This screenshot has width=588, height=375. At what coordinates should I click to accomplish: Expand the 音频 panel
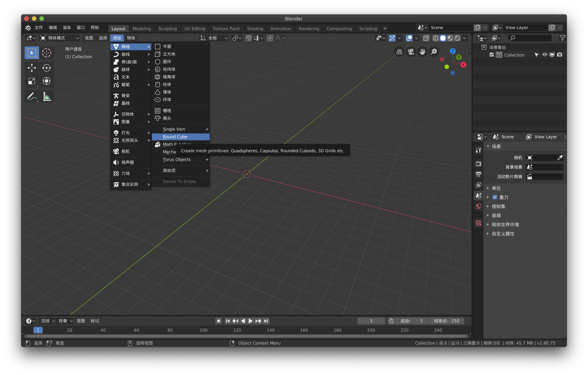tap(496, 215)
